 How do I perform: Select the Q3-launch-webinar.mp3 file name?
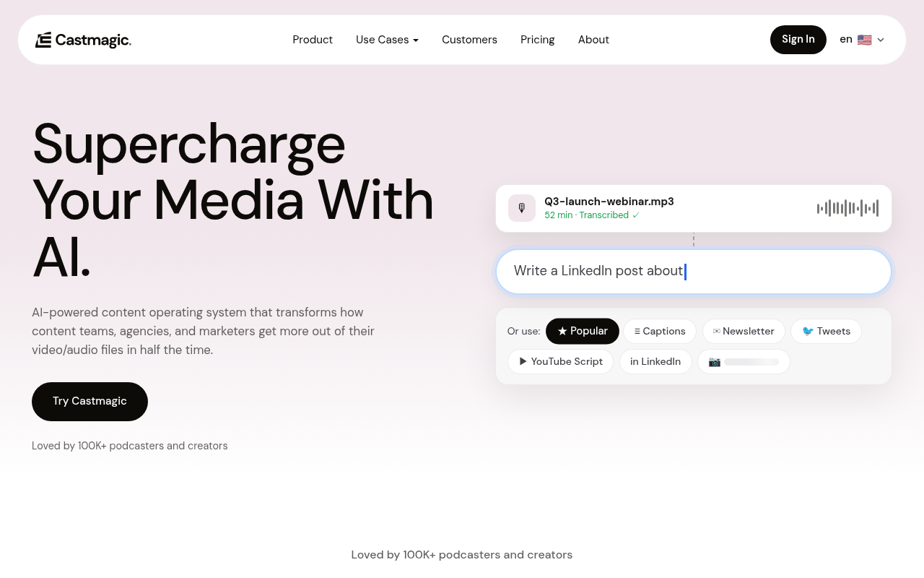[x=609, y=202]
